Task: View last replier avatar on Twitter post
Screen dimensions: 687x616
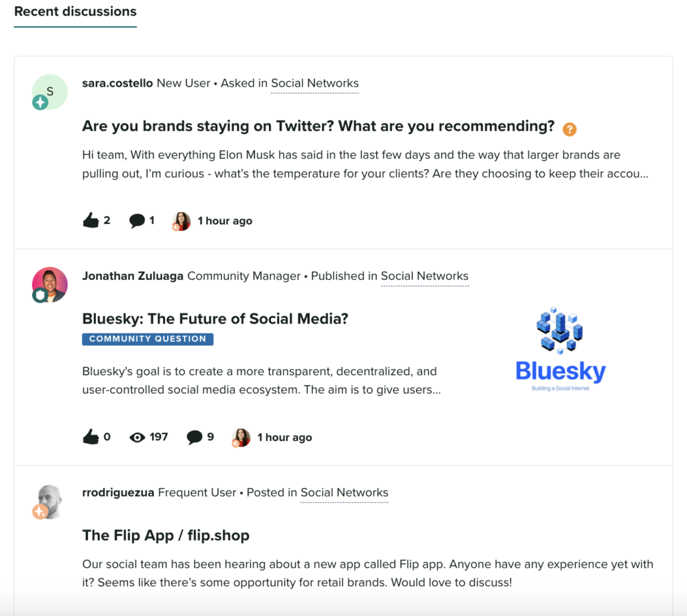Action: pyautogui.click(x=181, y=221)
